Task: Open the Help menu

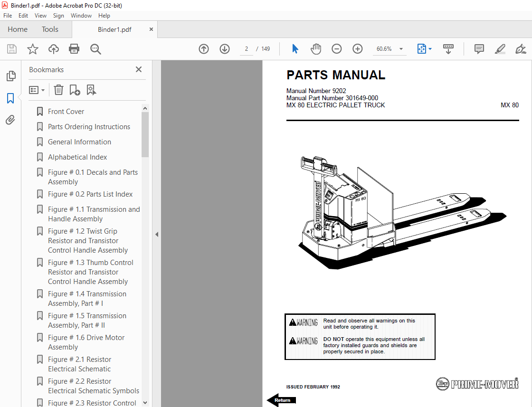Action: tap(104, 16)
